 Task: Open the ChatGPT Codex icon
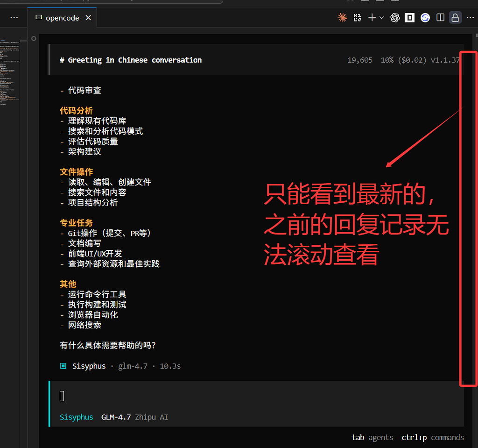click(x=395, y=18)
